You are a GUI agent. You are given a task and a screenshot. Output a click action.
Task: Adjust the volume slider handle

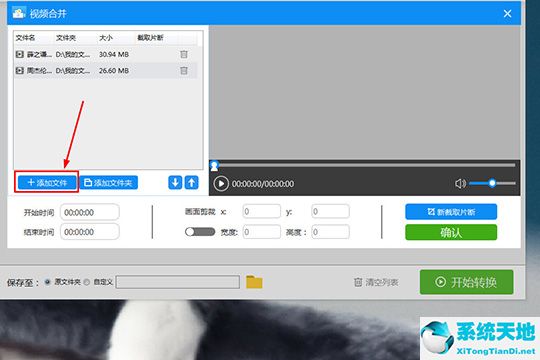(x=492, y=183)
